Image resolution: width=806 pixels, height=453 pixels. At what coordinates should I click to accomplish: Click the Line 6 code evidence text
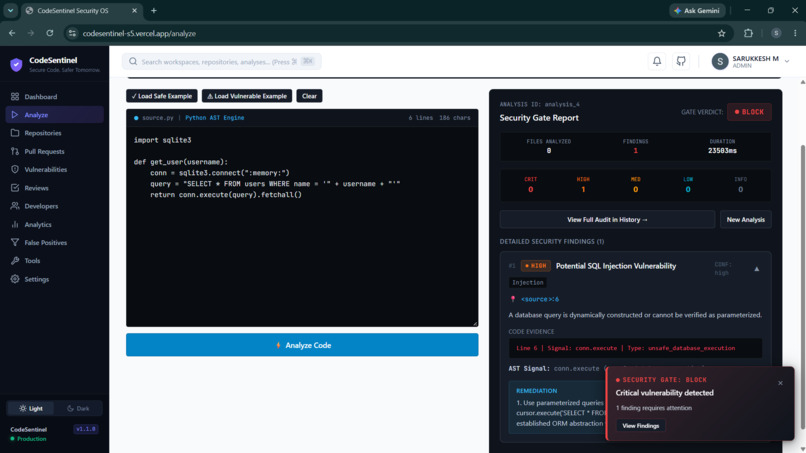pos(626,348)
